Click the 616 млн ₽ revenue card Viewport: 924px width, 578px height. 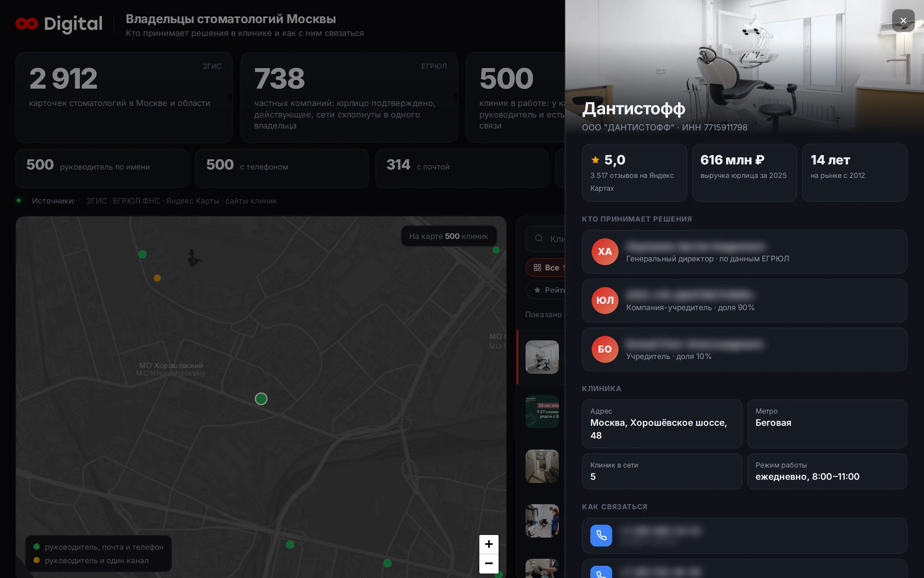pyautogui.click(x=744, y=173)
